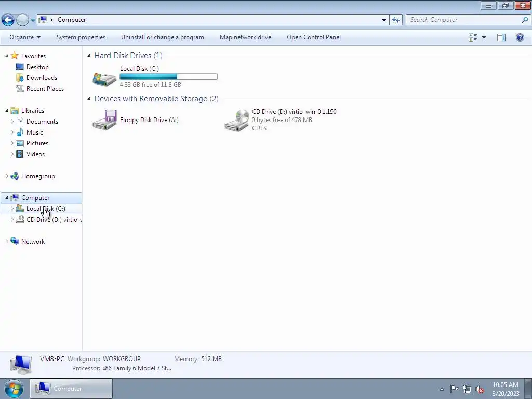Click the search magnifier icon
532x399 pixels.
525,20
